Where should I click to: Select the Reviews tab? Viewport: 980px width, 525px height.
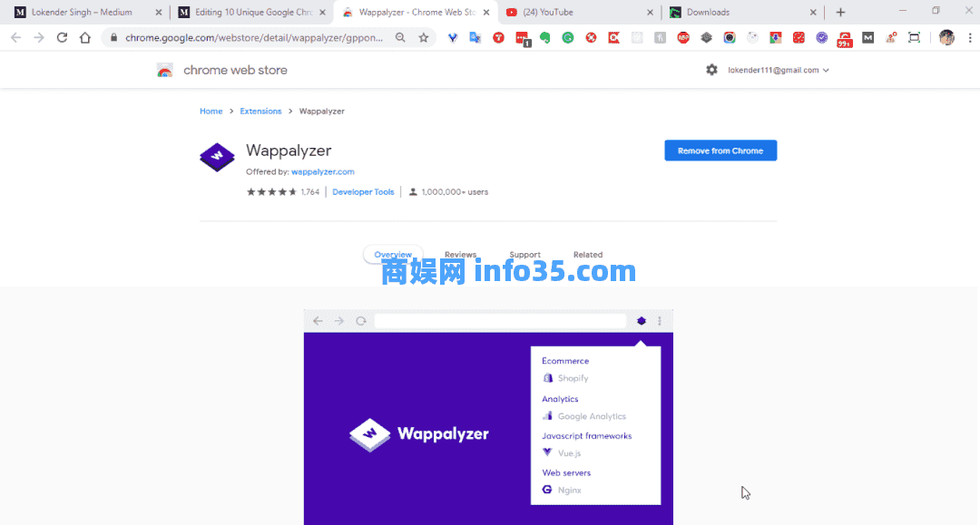[x=461, y=255]
